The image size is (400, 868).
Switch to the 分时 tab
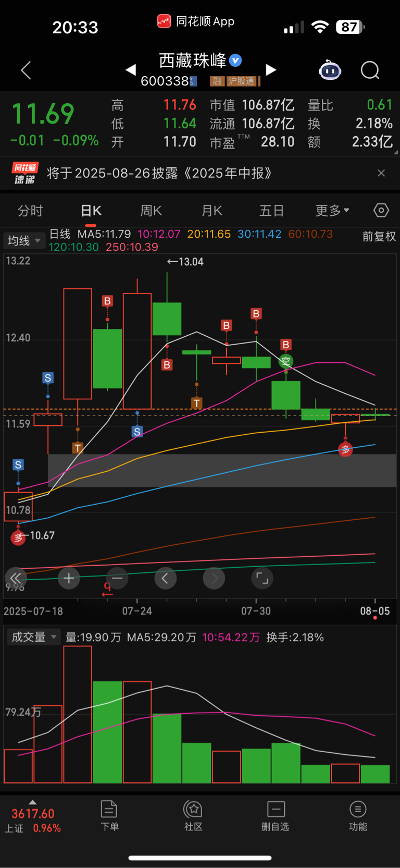30,211
